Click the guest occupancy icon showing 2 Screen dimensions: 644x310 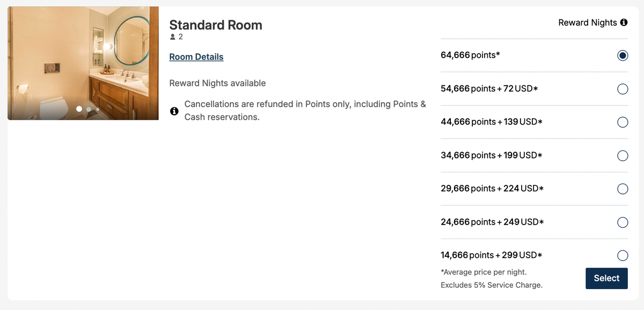pyautogui.click(x=172, y=37)
